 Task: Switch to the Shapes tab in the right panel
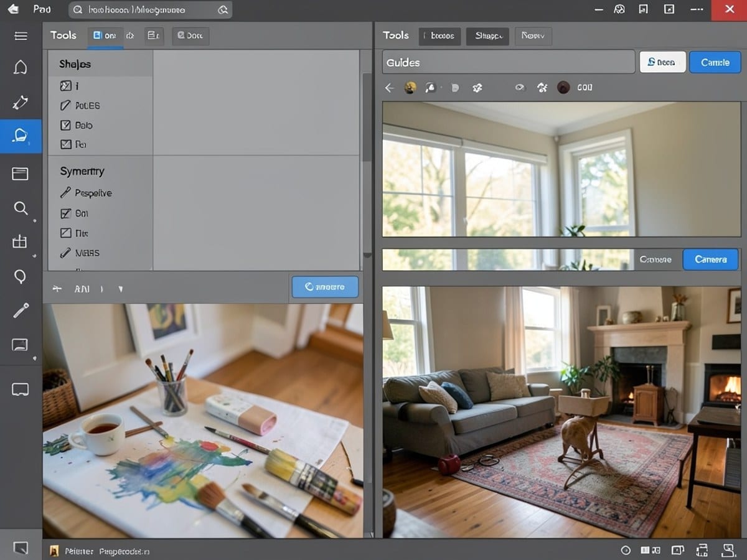point(488,36)
